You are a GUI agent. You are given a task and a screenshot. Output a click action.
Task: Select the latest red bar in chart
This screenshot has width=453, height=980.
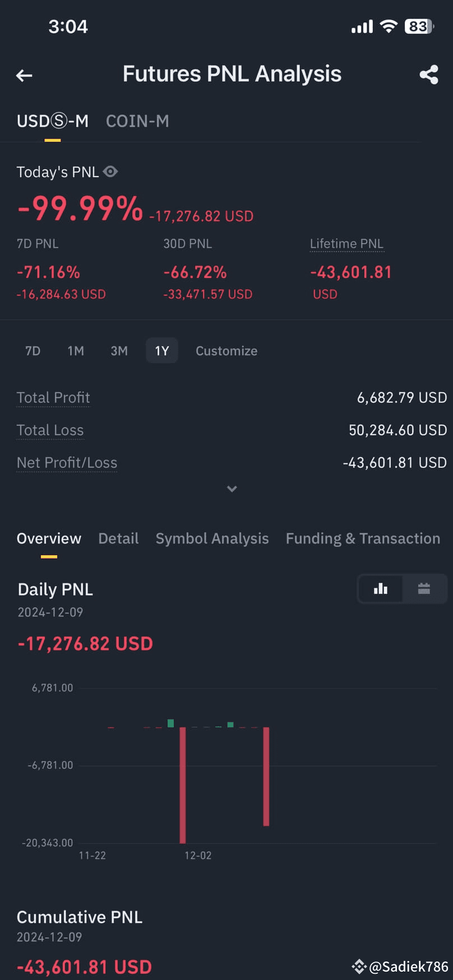(266, 777)
